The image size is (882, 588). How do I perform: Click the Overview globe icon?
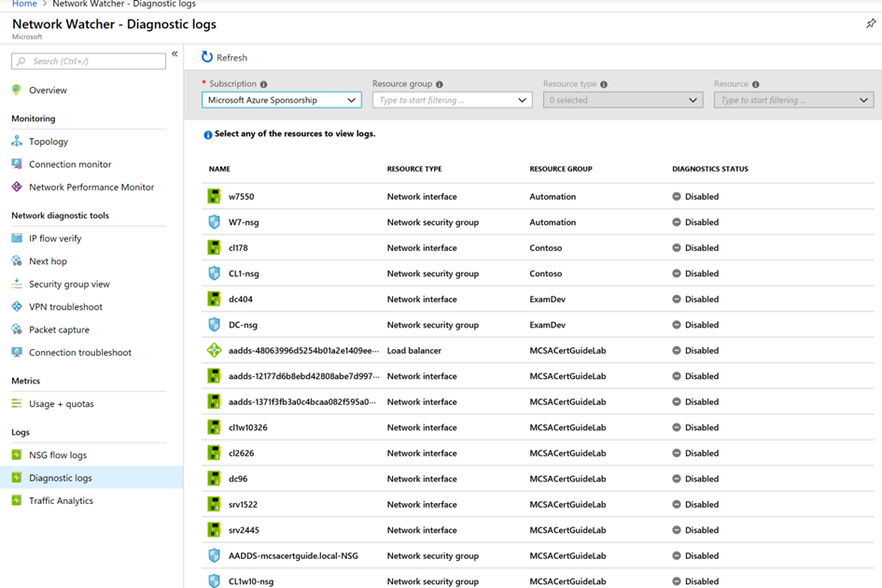[x=17, y=90]
